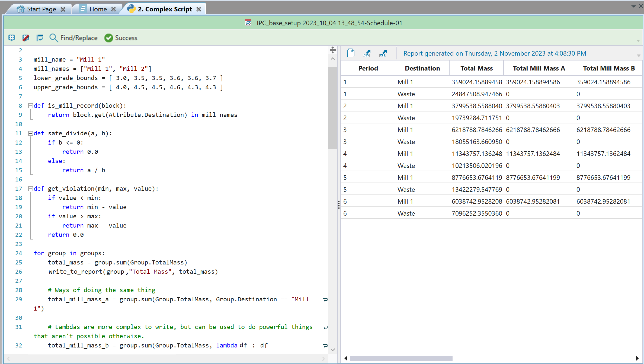644x364 pixels.
Task: Close the 2. Complex Script tab
Action: click(199, 9)
